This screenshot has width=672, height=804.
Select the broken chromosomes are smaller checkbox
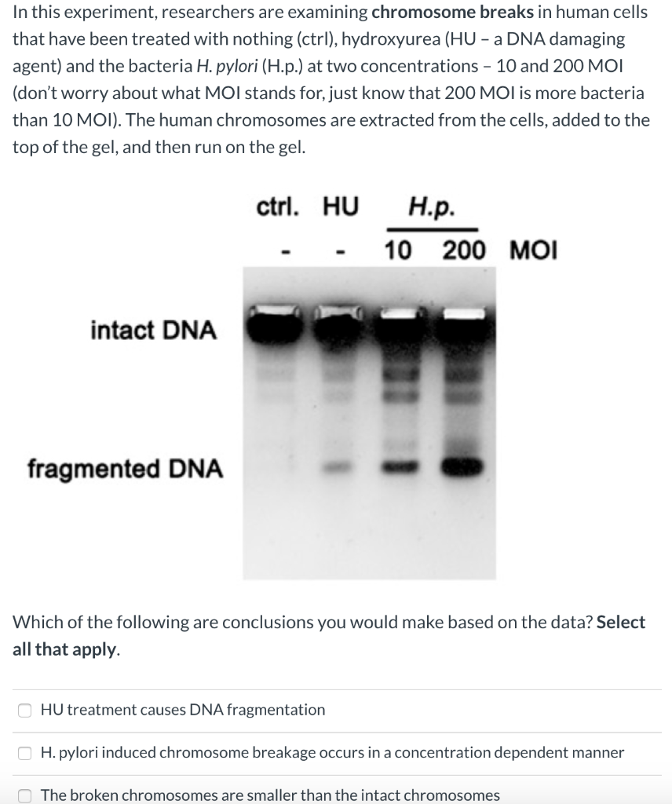pyautogui.click(x=24, y=795)
